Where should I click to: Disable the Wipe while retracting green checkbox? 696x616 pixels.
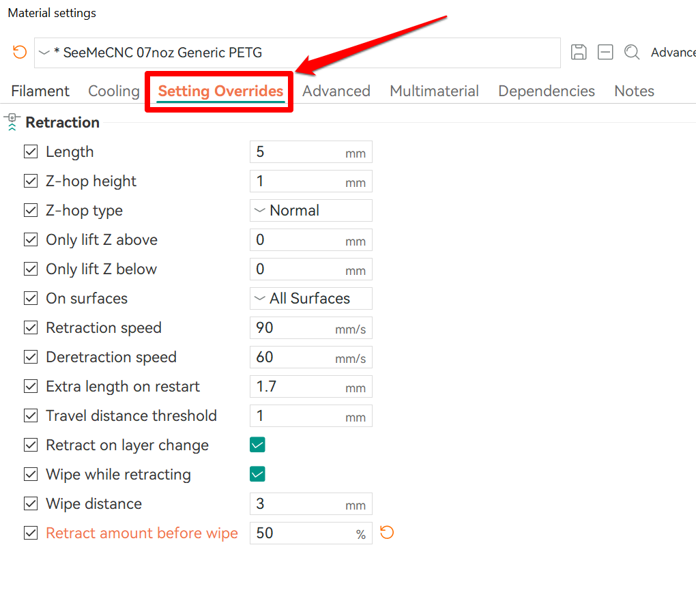coord(257,475)
